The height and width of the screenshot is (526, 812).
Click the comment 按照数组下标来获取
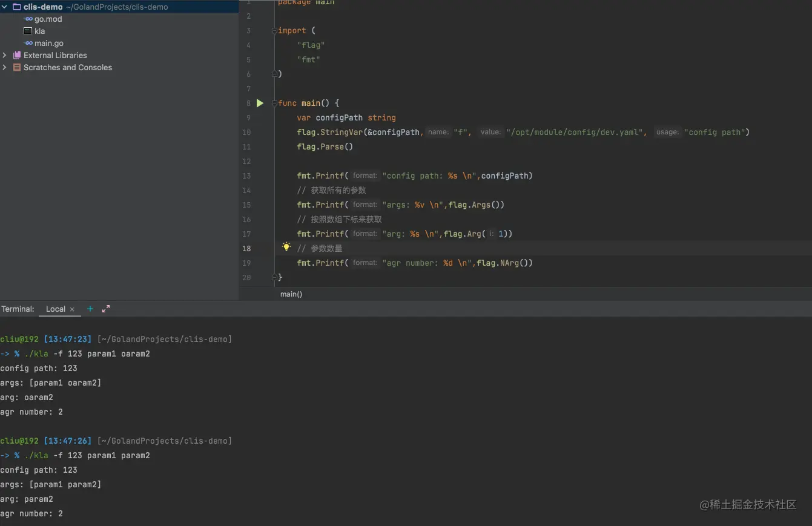coord(339,219)
